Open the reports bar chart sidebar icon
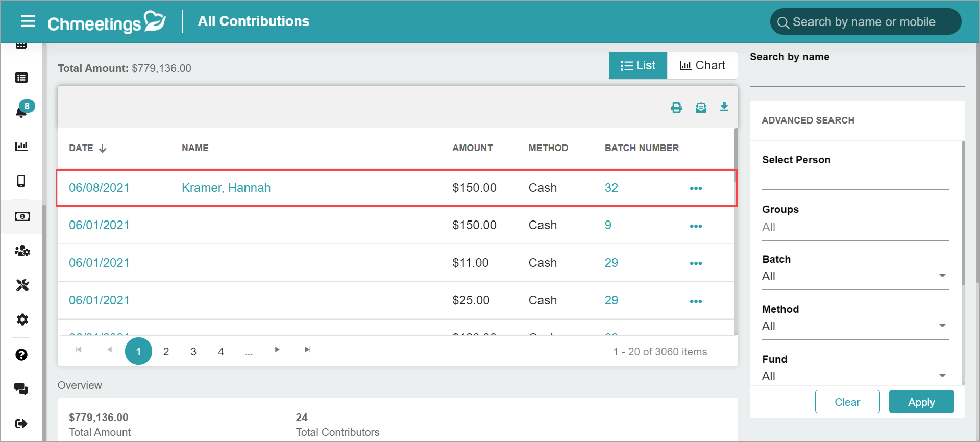 pyautogui.click(x=21, y=146)
